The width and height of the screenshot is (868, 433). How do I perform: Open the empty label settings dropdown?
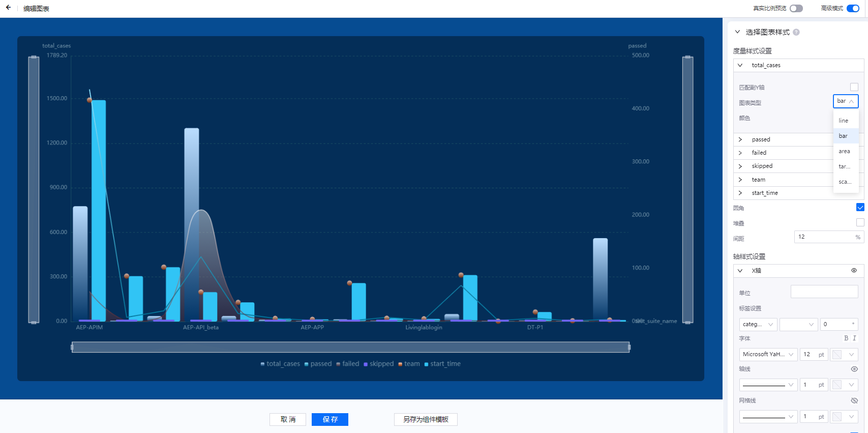798,324
